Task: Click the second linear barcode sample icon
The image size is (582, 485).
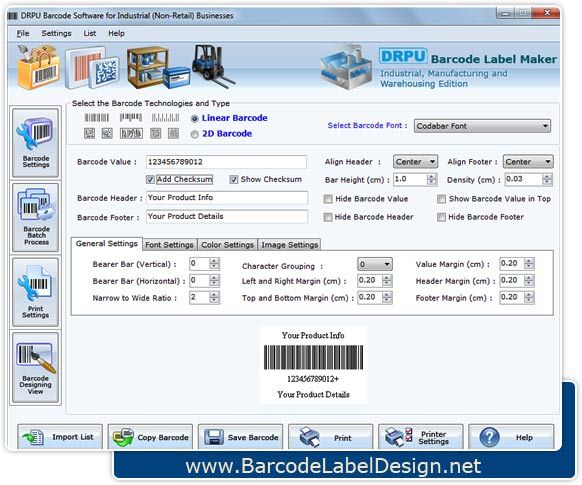Action: pos(131,118)
